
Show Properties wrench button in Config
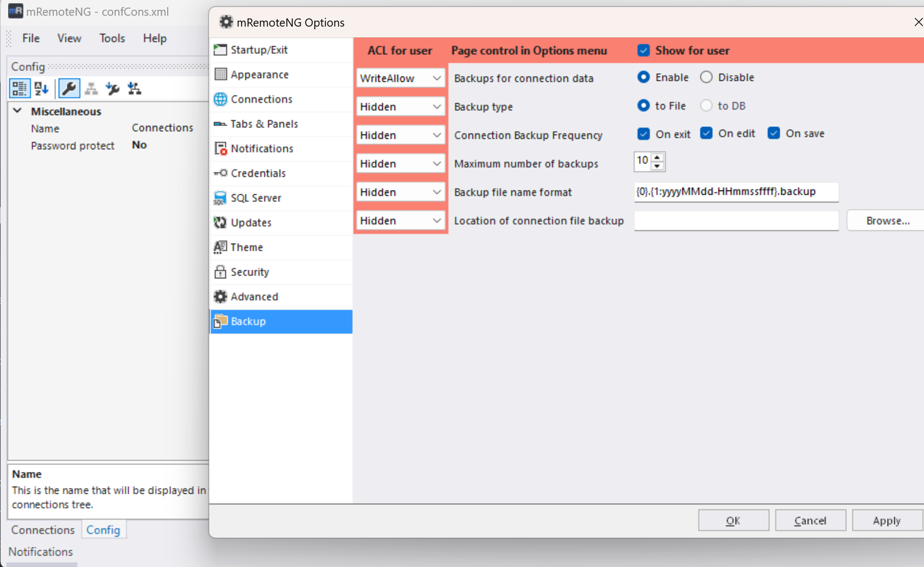pyautogui.click(x=69, y=88)
